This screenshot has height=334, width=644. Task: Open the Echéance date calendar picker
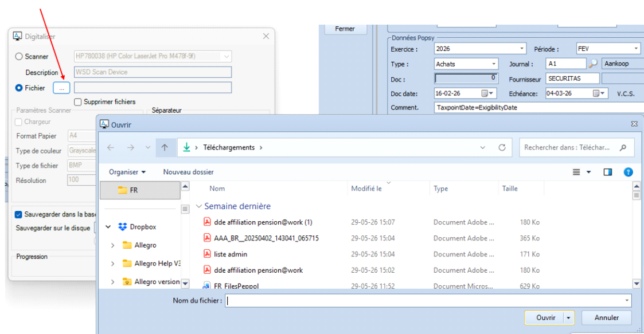(599, 93)
